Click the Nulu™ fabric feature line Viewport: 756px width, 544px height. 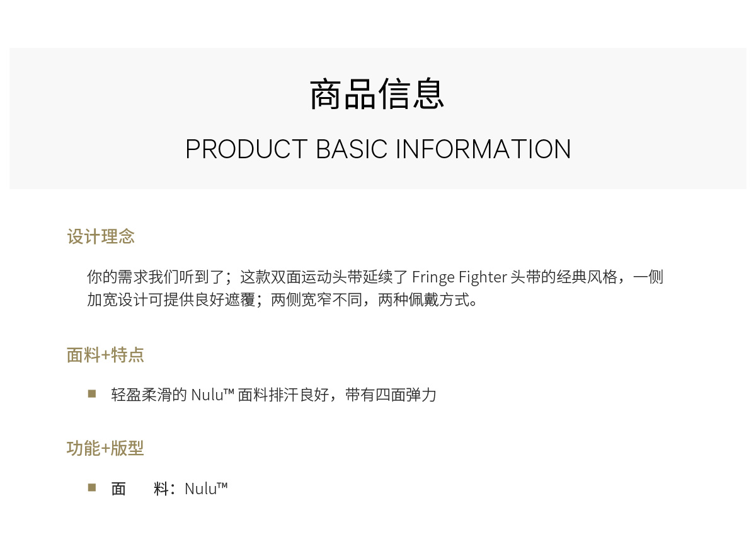pyautogui.click(x=274, y=395)
